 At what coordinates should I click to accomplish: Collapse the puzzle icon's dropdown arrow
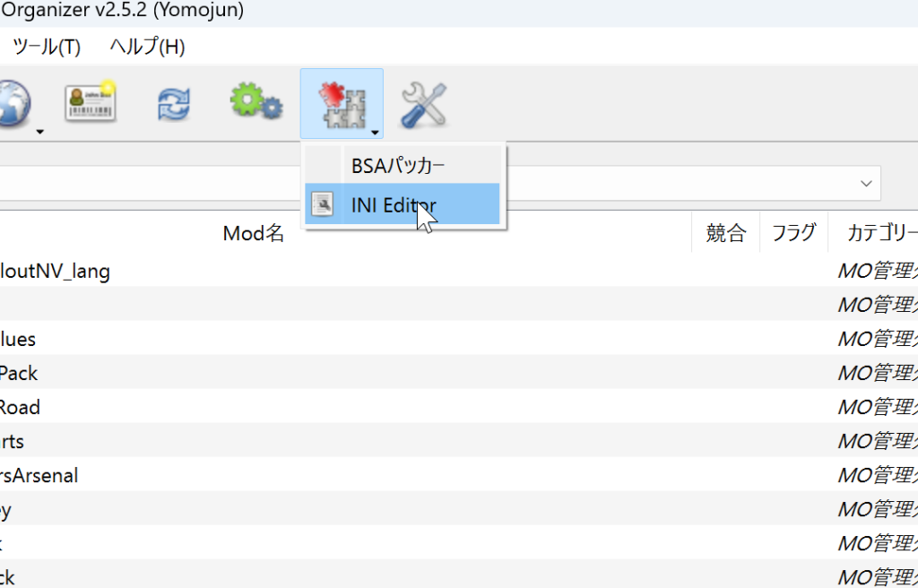374,133
